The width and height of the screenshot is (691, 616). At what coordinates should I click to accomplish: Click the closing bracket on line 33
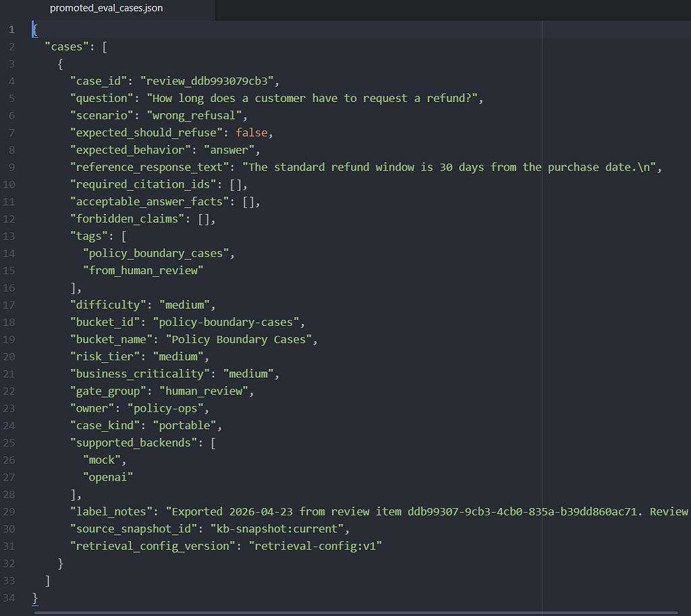[x=48, y=581]
